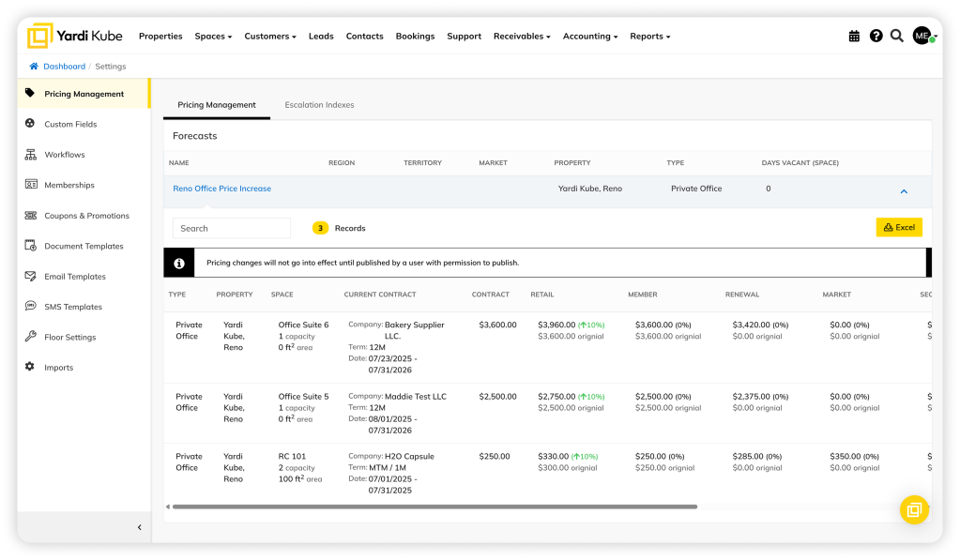
Task: Open the yellow floating chat widget
Action: coord(913,509)
